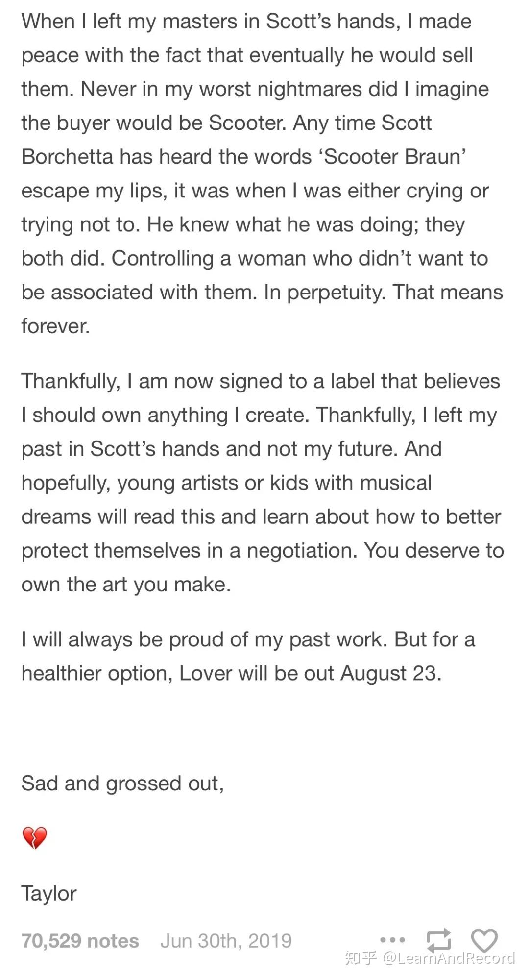Click the 'Sad and grossed out,' line
Screen dimensions: 529x980
click(x=122, y=783)
